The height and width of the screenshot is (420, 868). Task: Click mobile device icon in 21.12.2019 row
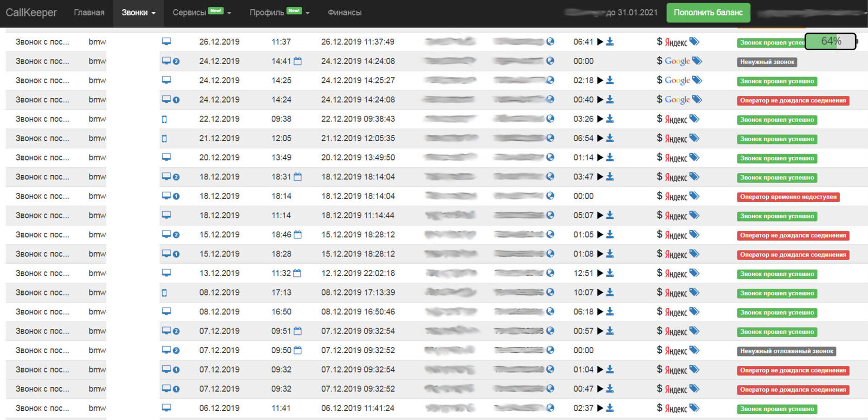pyautogui.click(x=164, y=139)
